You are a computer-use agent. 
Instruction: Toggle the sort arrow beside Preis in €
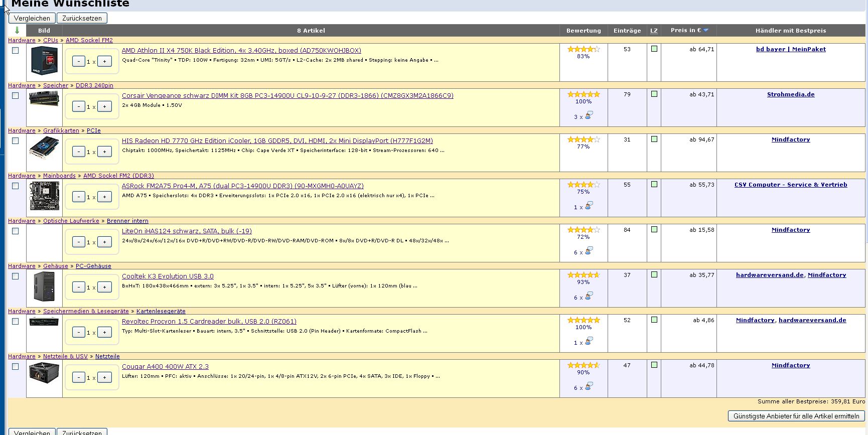coord(706,30)
